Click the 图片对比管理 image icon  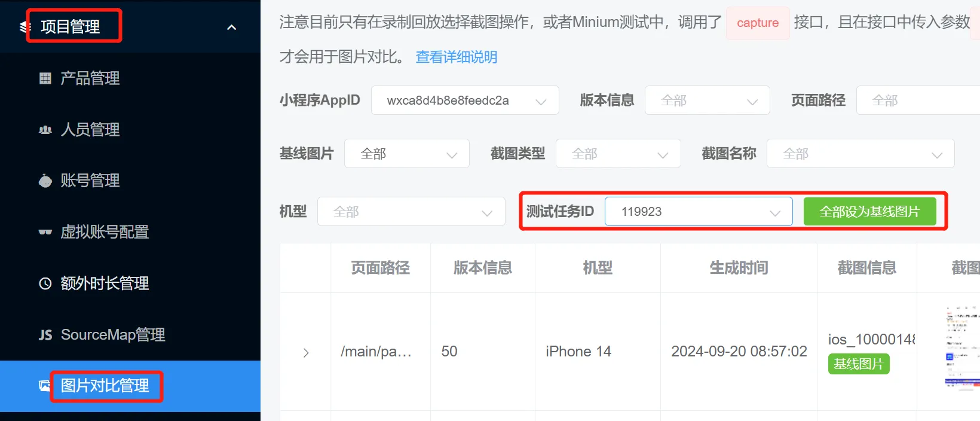[45, 386]
